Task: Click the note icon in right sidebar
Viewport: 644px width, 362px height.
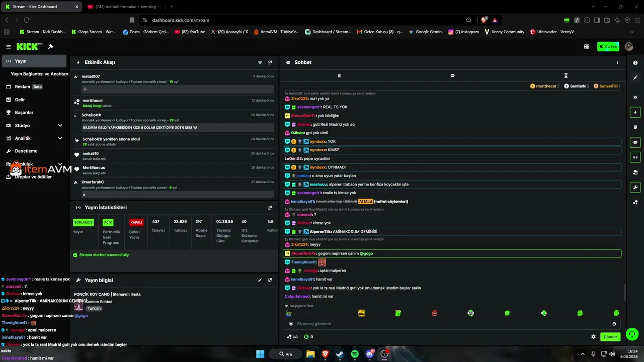Action: (635, 127)
